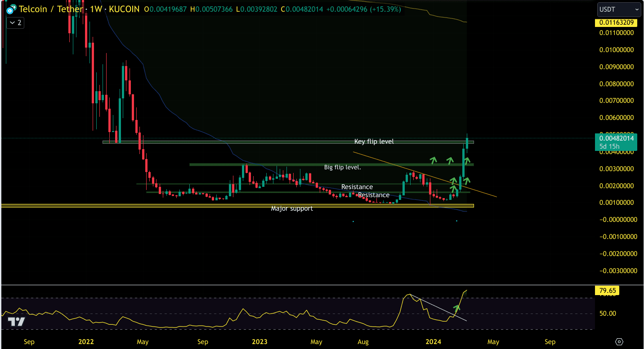Click the TradingView logo in indicator pane
Screen dimensions: 644x349
pos(16,322)
